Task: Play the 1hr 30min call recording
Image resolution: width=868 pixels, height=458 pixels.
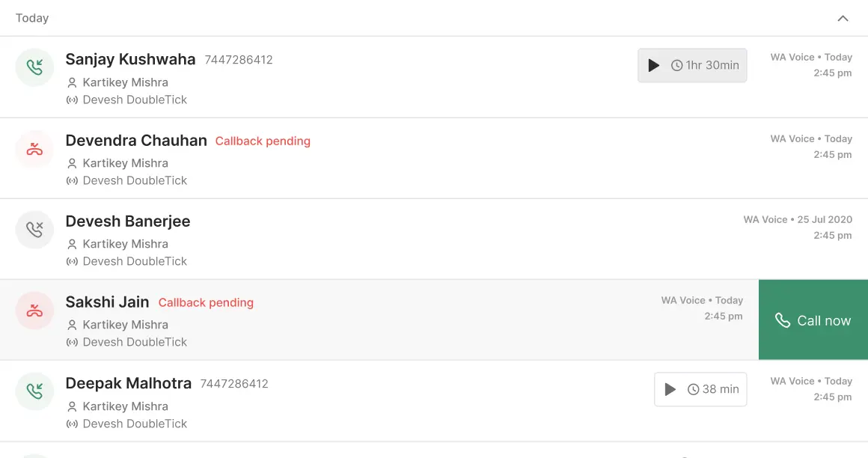Action: pyautogui.click(x=654, y=65)
